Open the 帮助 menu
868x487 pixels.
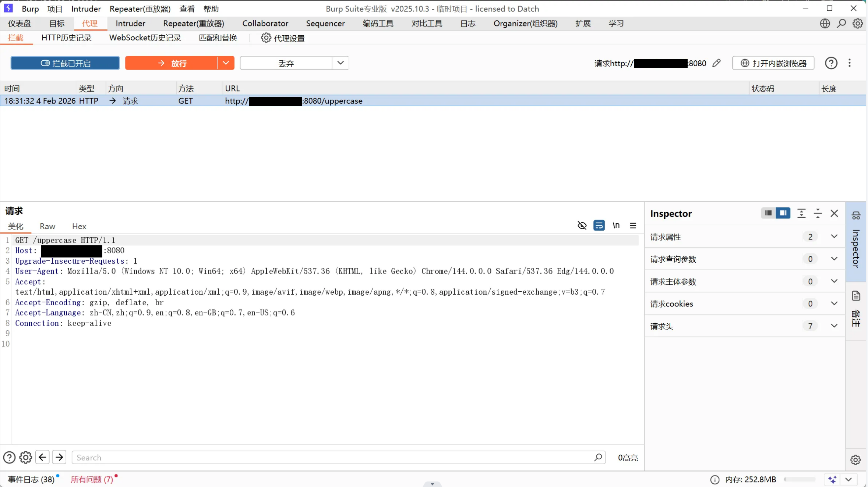tap(211, 8)
